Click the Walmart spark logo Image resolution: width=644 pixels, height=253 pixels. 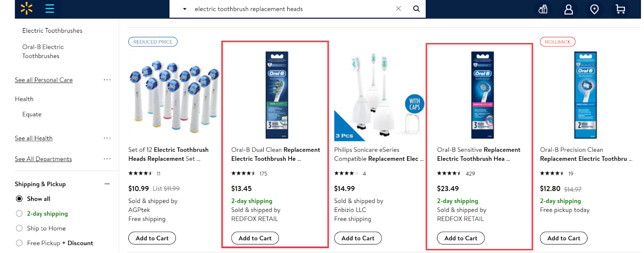[x=27, y=8]
